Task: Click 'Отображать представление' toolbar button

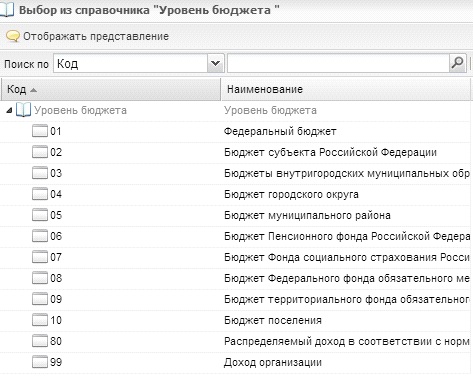Action: tap(88, 36)
